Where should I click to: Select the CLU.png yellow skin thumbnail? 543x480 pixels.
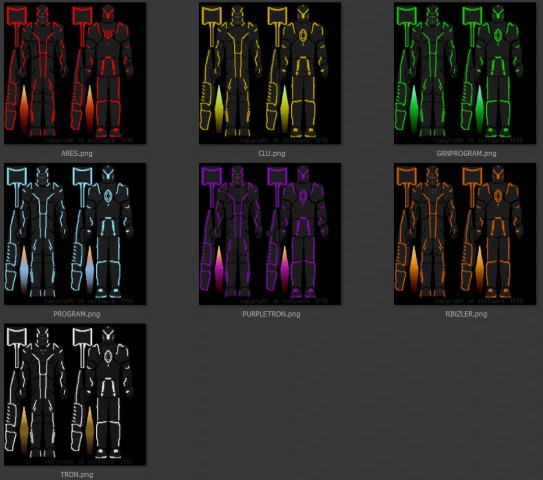[x=270, y=73]
